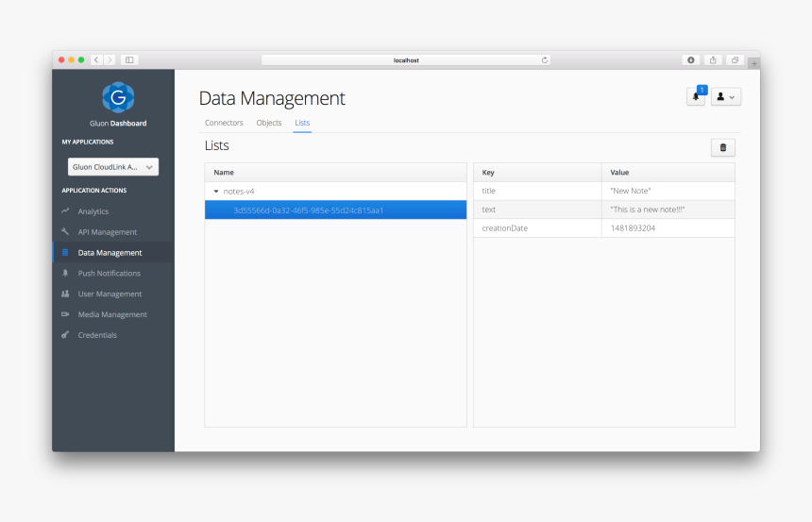This screenshot has height=522, width=812.
Task: Select the "New Note" value cell
Action: (668, 191)
